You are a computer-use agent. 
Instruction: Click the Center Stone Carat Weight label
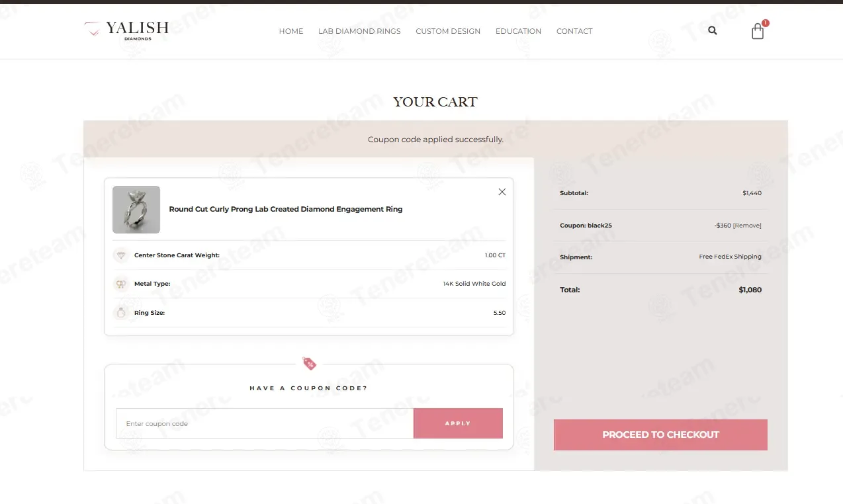click(177, 255)
